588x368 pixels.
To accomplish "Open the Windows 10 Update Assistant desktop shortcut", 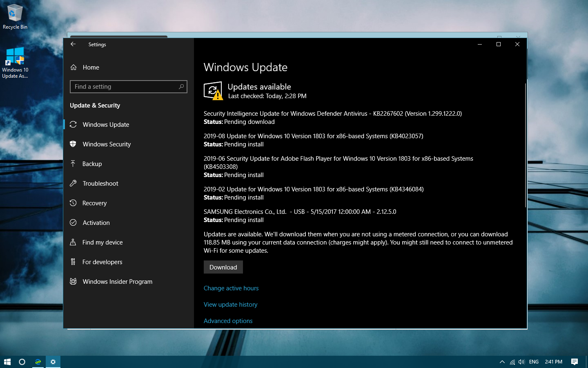I will [15, 63].
